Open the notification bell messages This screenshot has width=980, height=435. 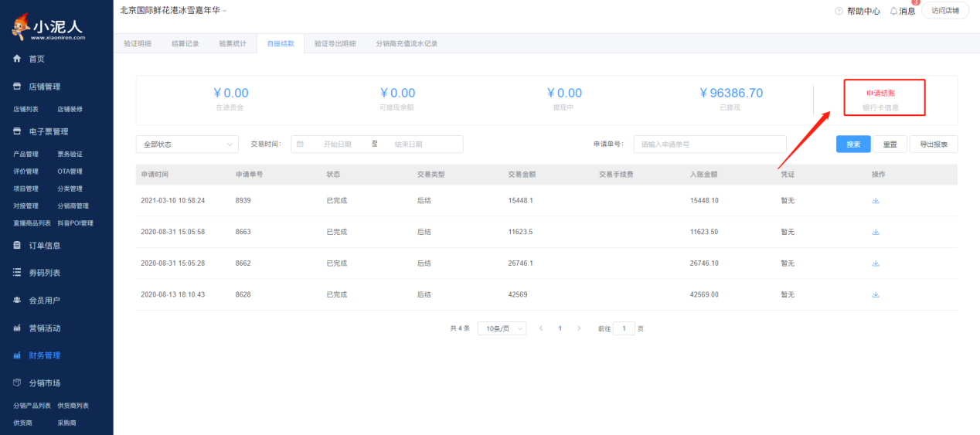(x=894, y=11)
